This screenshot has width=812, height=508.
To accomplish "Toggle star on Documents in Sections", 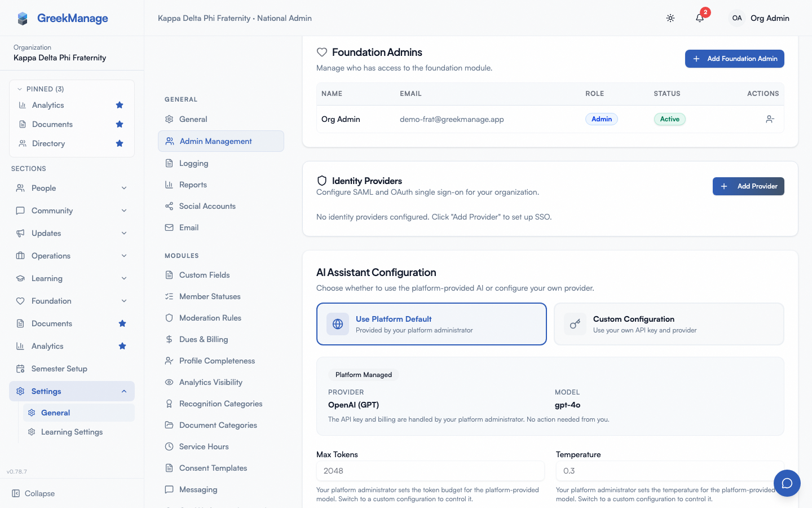I will point(122,323).
